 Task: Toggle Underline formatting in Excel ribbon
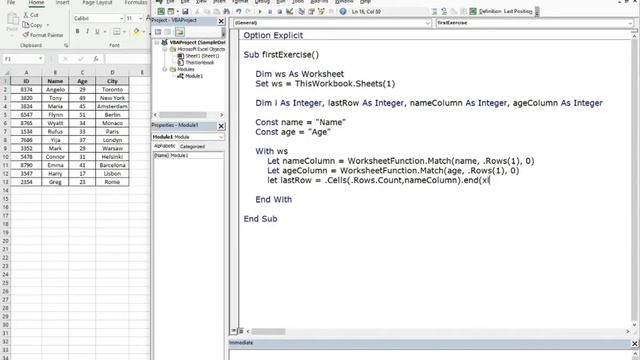pos(97,31)
